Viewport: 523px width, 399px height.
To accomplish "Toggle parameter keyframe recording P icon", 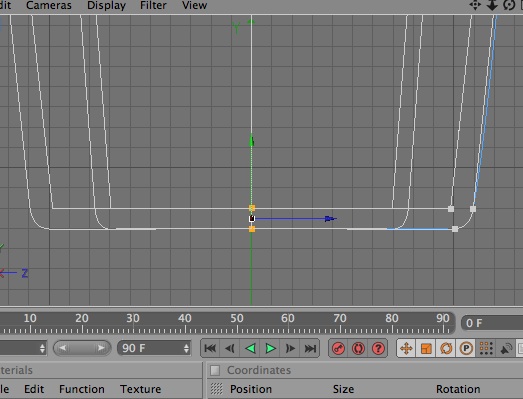I will tap(466, 349).
